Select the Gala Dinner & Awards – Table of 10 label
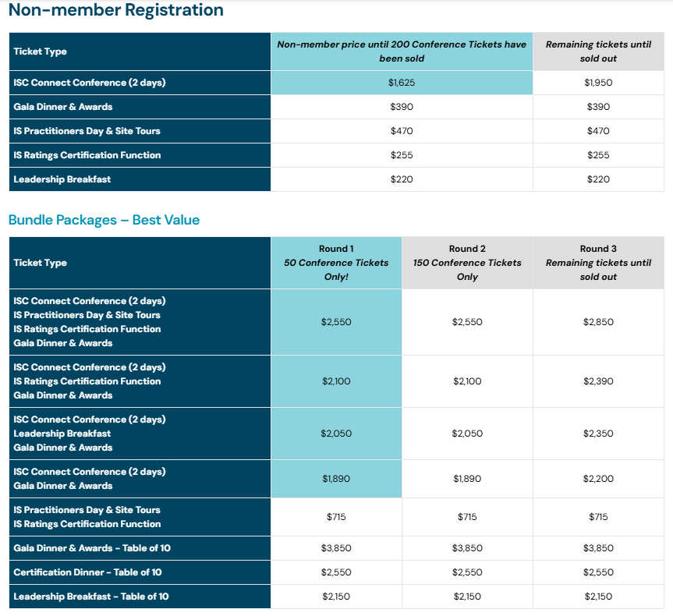673x616 pixels. click(x=92, y=548)
